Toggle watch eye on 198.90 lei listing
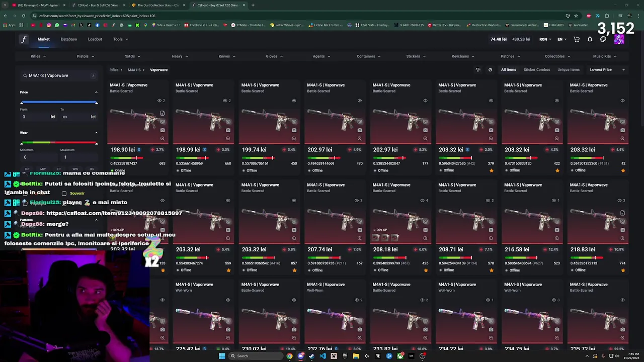644x362 pixels. coord(159,101)
